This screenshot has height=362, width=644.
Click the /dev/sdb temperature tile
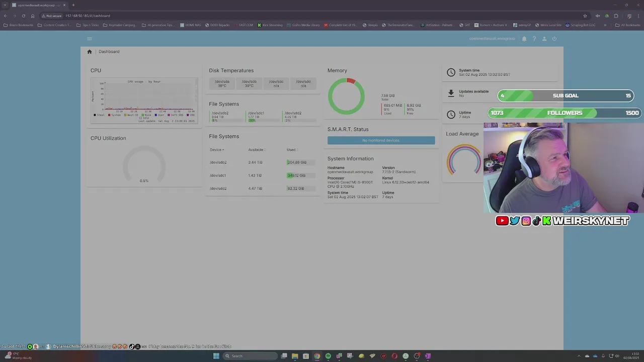249,83
